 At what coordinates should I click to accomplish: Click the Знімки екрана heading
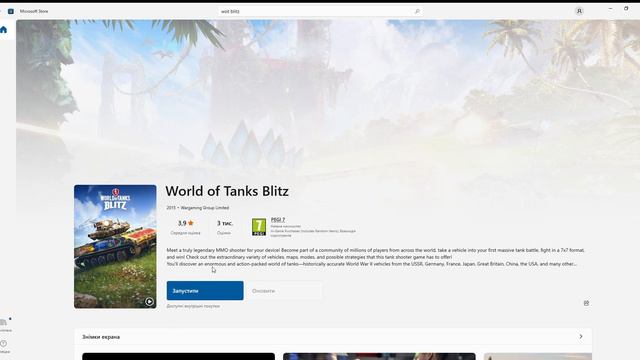point(101,337)
